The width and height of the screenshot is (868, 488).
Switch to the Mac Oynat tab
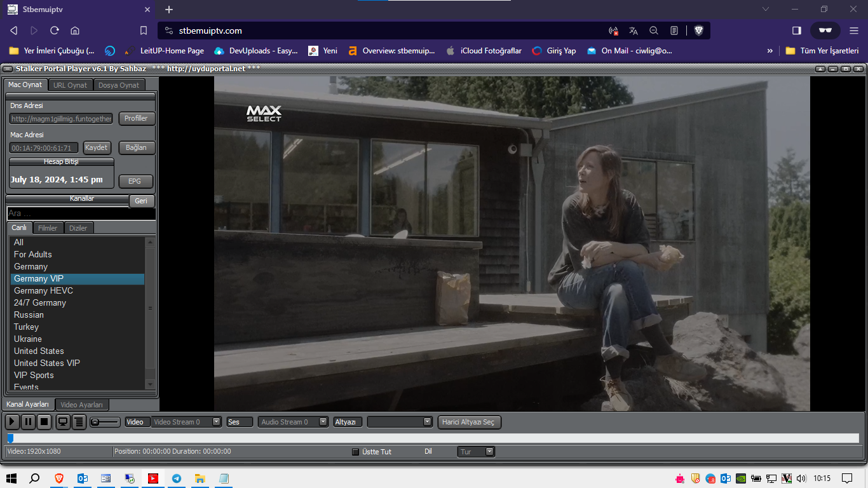25,85
